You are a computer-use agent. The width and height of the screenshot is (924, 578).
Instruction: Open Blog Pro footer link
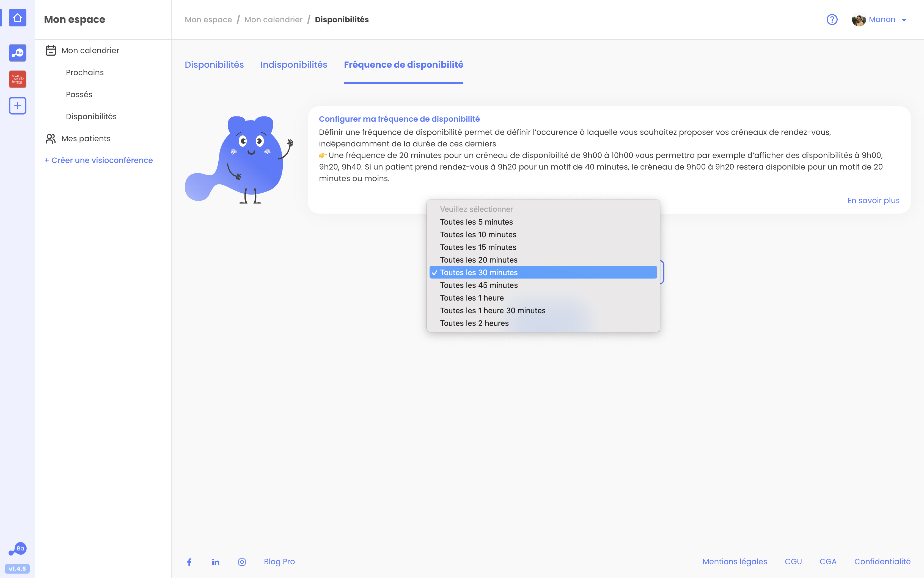coord(279,562)
